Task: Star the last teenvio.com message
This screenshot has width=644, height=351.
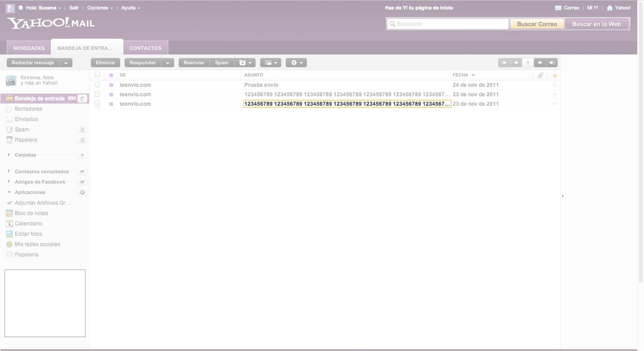Action: point(555,104)
